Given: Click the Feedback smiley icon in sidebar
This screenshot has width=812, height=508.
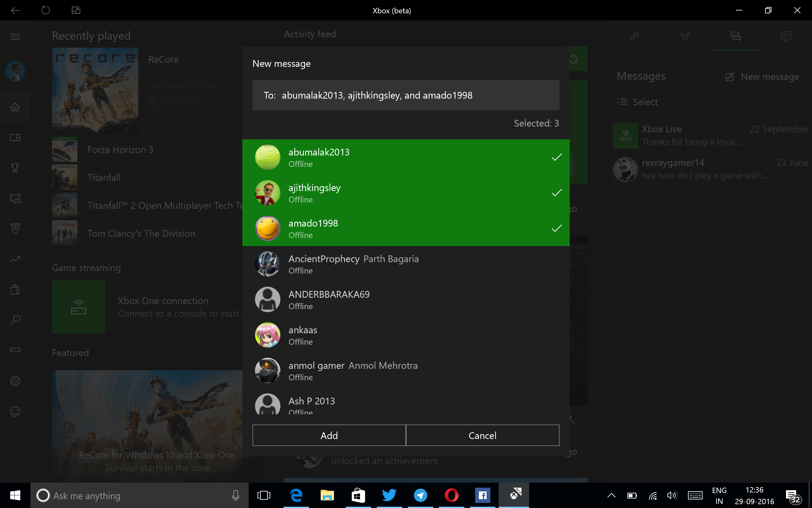Looking at the screenshot, I should [x=15, y=411].
